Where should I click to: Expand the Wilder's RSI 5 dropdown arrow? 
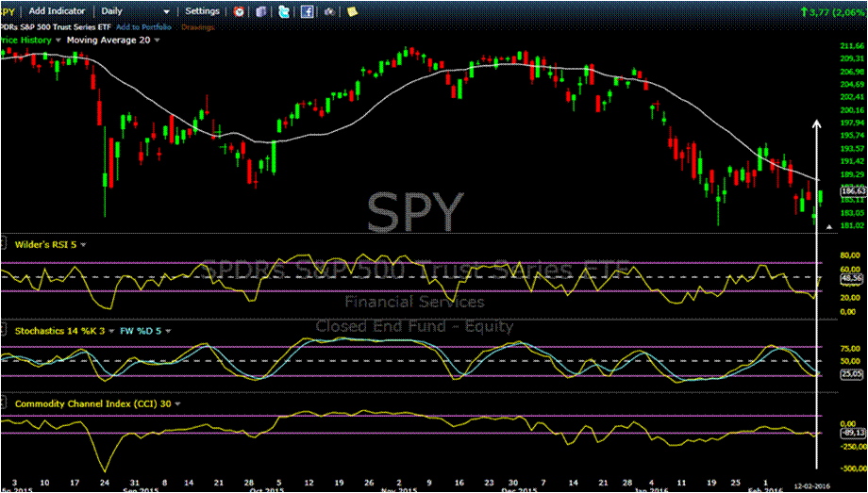click(84, 243)
